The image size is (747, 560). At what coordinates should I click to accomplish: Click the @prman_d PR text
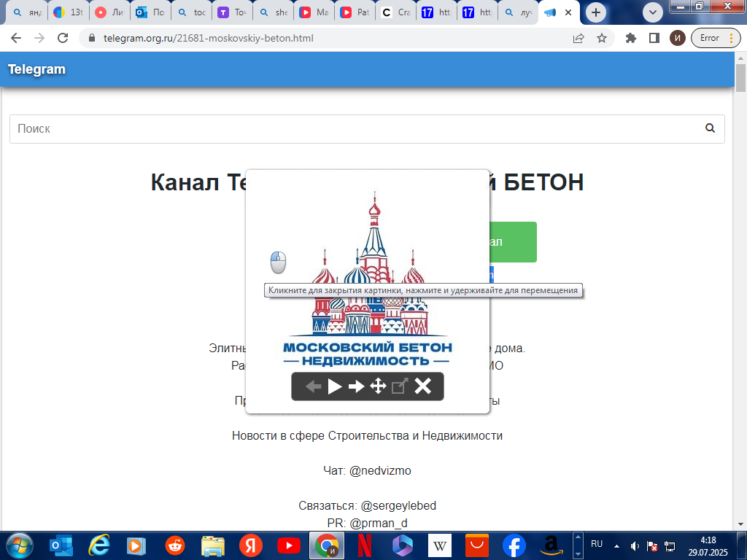379,523
